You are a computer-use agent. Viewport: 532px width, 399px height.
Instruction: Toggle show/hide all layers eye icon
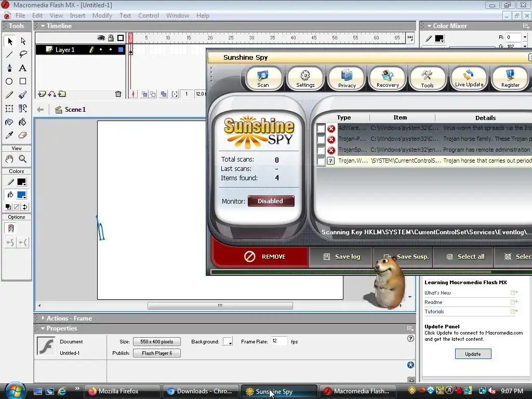tap(101, 38)
